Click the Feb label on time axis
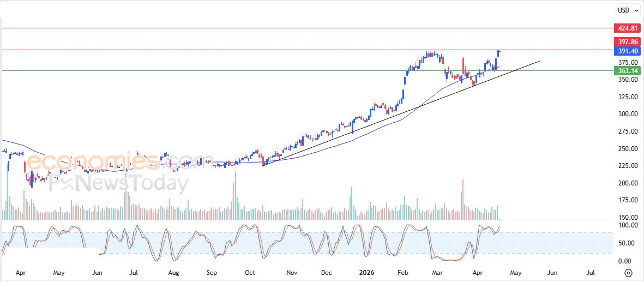This screenshot has width=644, height=282. point(404,273)
